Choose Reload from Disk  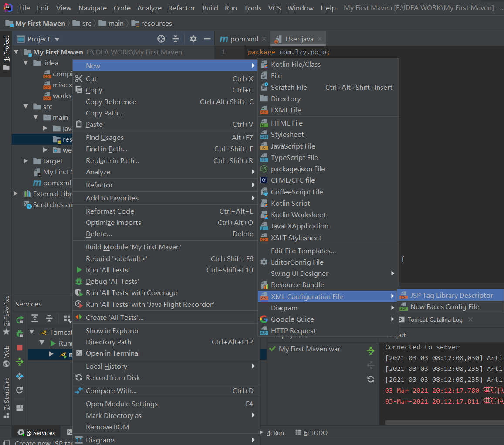tap(166, 378)
